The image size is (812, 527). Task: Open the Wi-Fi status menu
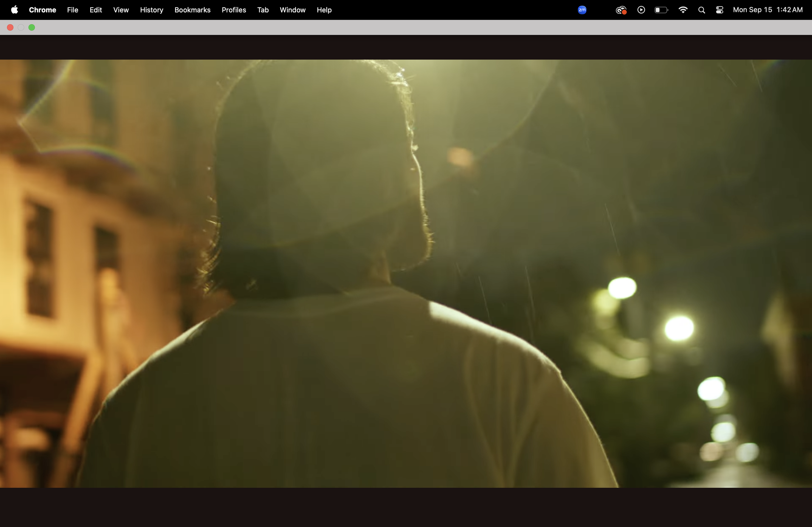tap(683, 10)
